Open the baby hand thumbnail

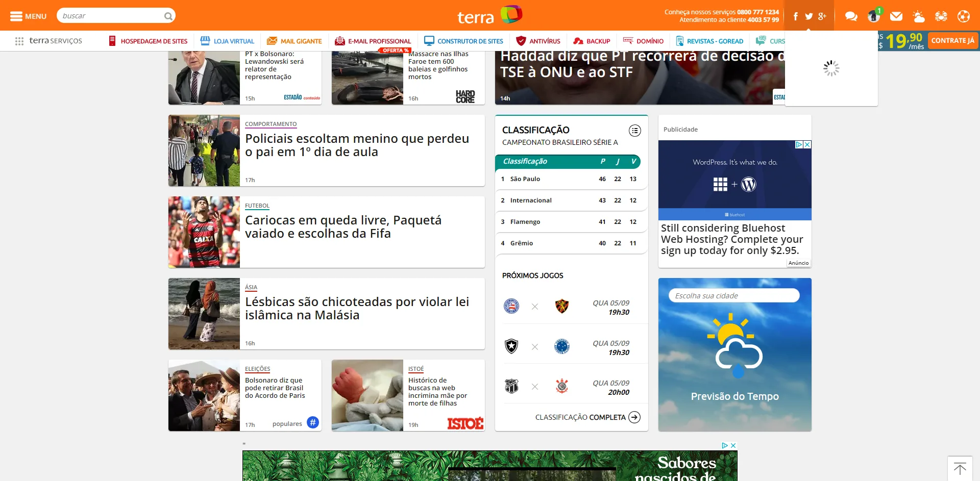tap(367, 395)
